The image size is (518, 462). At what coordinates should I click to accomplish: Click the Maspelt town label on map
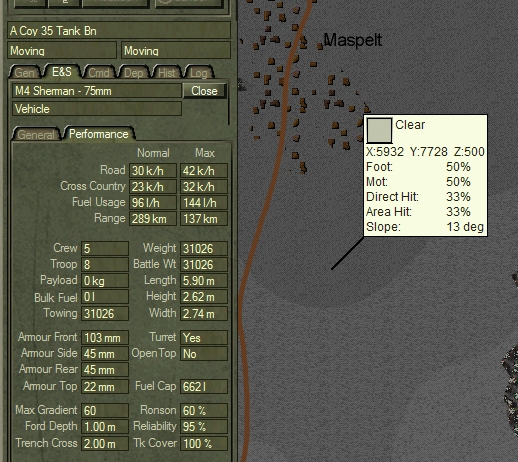click(353, 40)
